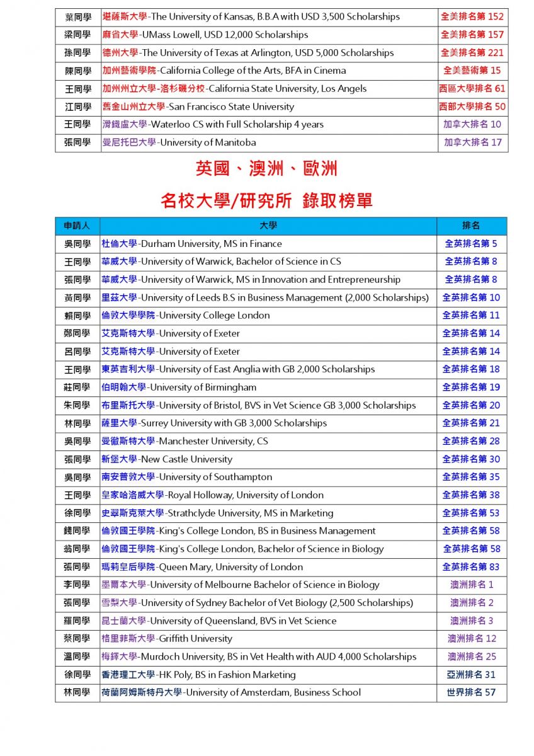Click applicant name 葉同學
534x756 pixels.
click(x=78, y=17)
